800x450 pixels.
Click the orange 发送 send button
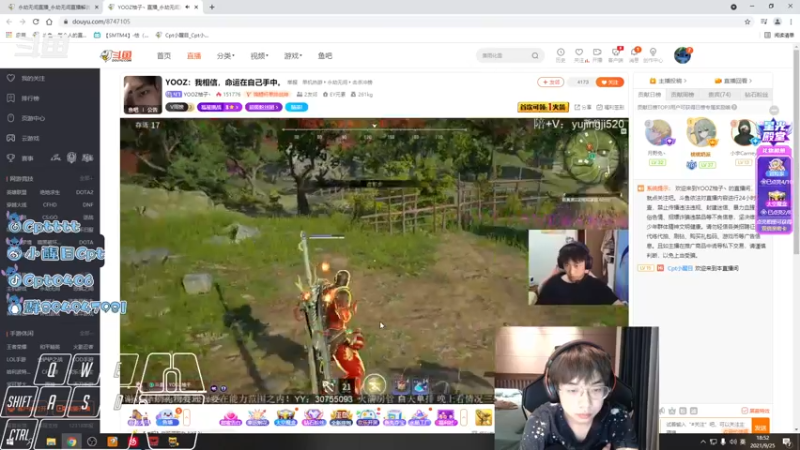click(761, 426)
